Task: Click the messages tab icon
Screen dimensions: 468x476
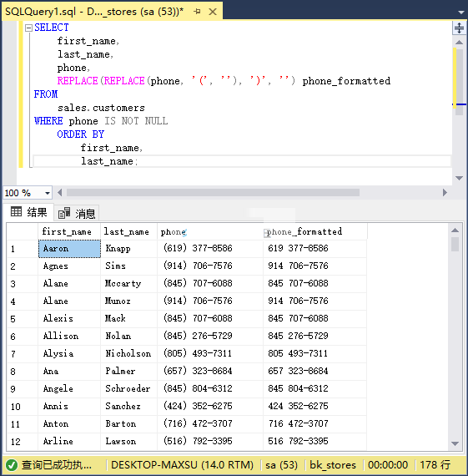Action: coord(64,213)
